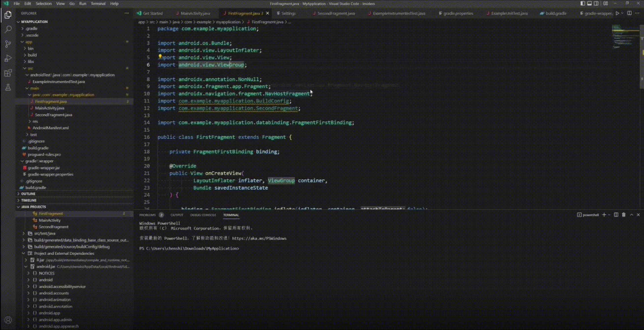Click the code minimap overview

click(626, 37)
